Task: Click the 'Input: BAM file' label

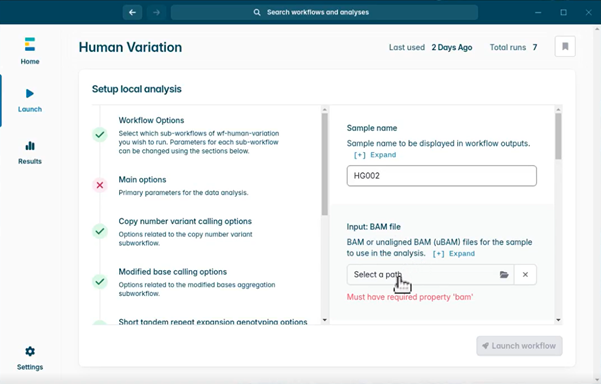Action: click(374, 226)
